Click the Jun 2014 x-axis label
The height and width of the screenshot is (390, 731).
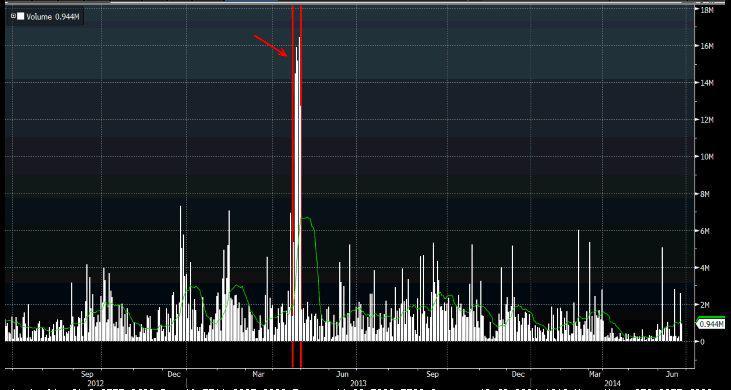pos(672,374)
